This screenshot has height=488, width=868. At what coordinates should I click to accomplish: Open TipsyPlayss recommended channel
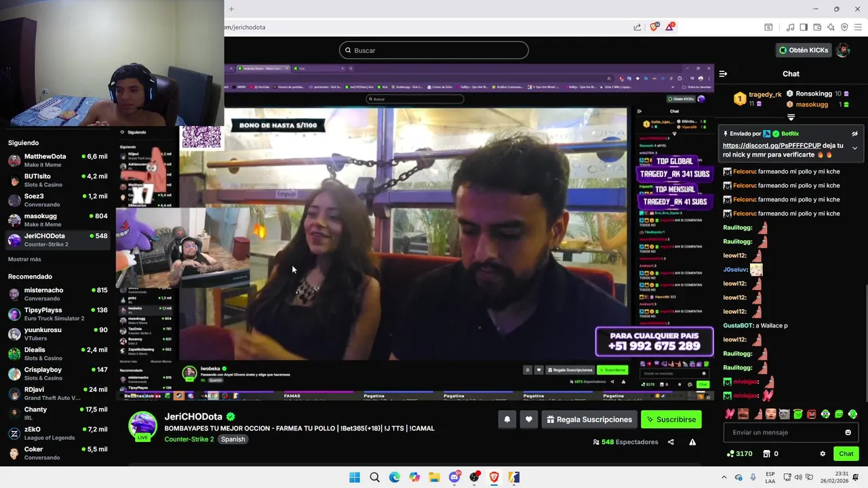[x=57, y=314]
